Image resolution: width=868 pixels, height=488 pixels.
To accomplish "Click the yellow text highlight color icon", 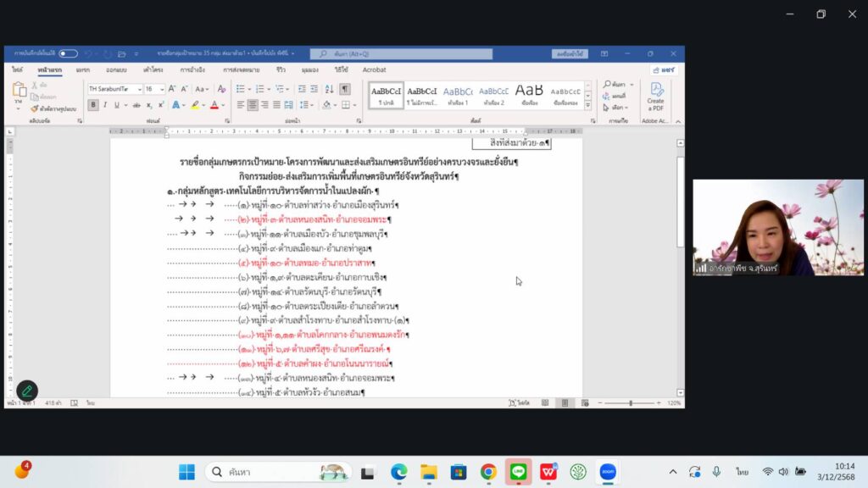I will click(x=195, y=105).
